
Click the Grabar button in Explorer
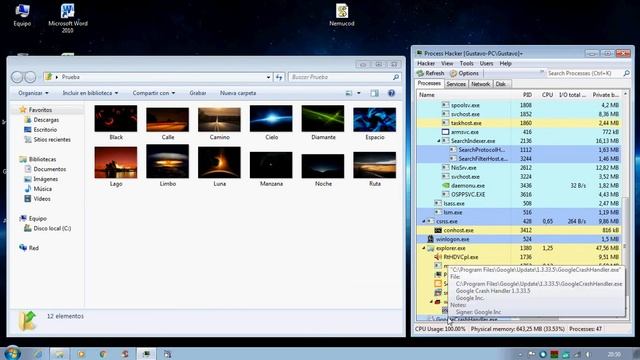click(198, 93)
